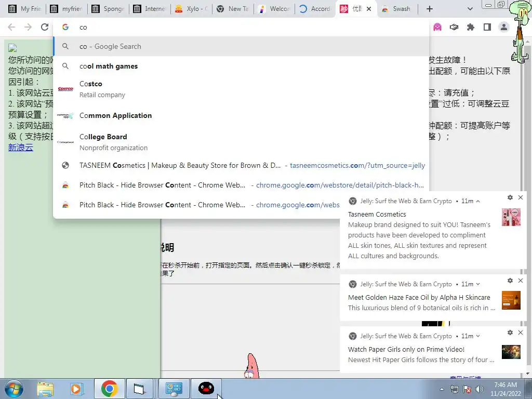The width and height of the screenshot is (532, 399).
Task: Open File Explorer from the taskbar
Action: click(x=45, y=389)
